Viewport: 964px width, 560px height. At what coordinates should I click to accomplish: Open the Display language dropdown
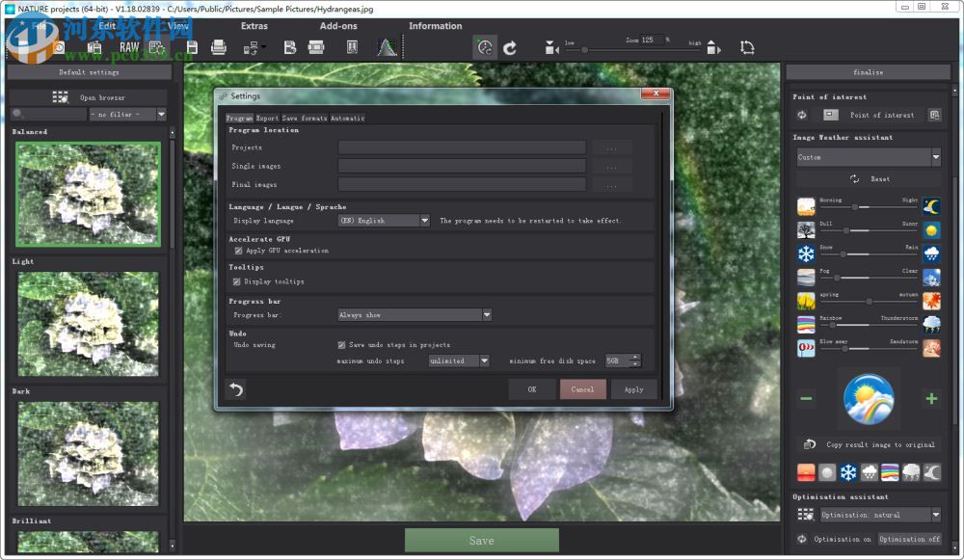[383, 221]
